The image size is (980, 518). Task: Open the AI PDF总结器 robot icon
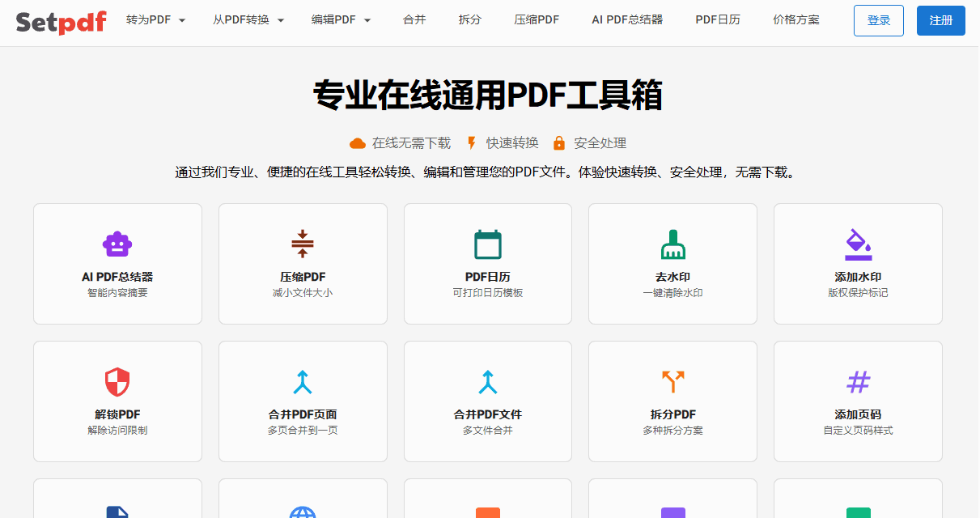click(117, 244)
